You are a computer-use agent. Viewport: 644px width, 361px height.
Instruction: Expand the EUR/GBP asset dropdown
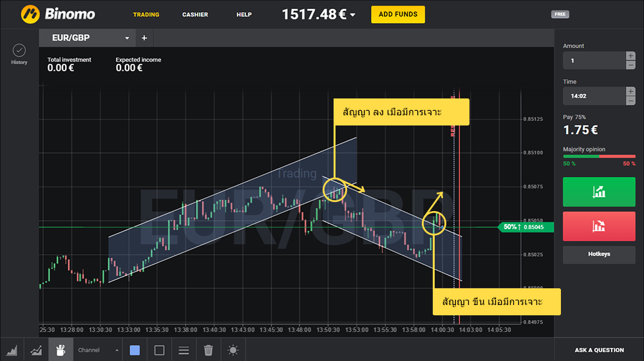click(128, 38)
